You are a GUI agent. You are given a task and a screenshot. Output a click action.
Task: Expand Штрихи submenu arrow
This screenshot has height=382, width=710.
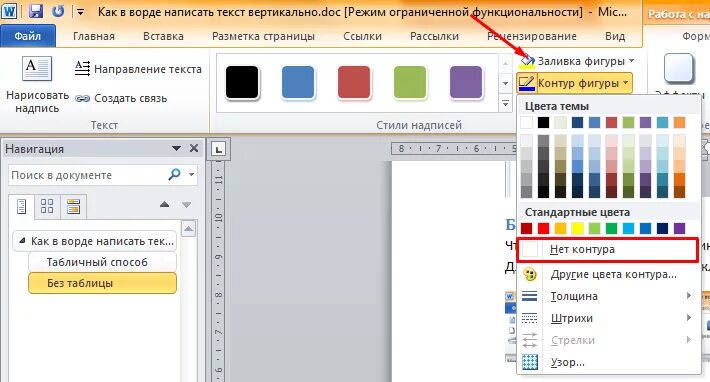[x=689, y=318]
